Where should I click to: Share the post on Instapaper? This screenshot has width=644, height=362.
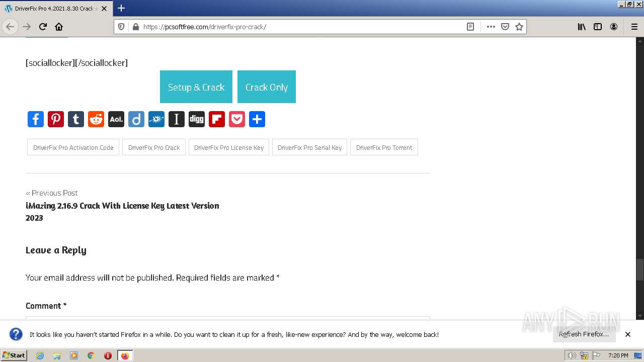pyautogui.click(x=177, y=119)
